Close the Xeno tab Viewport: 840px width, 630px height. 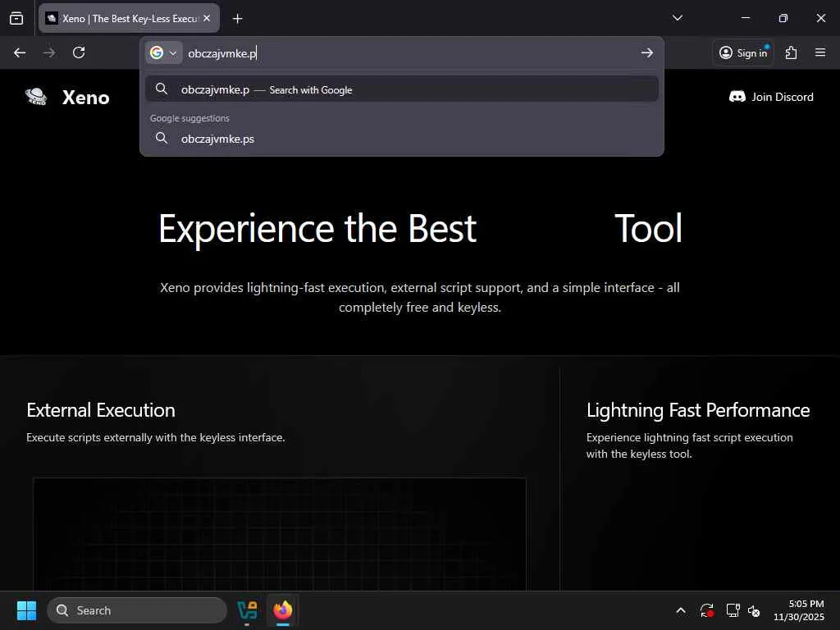click(x=207, y=18)
